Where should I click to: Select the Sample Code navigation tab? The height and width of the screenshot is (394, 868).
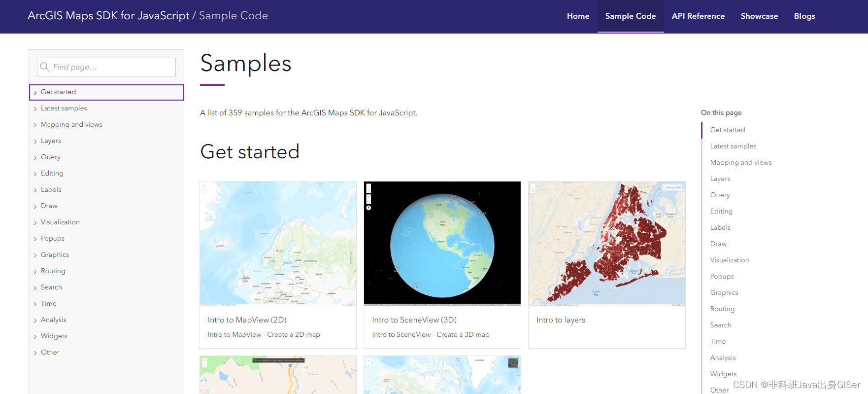tap(631, 16)
